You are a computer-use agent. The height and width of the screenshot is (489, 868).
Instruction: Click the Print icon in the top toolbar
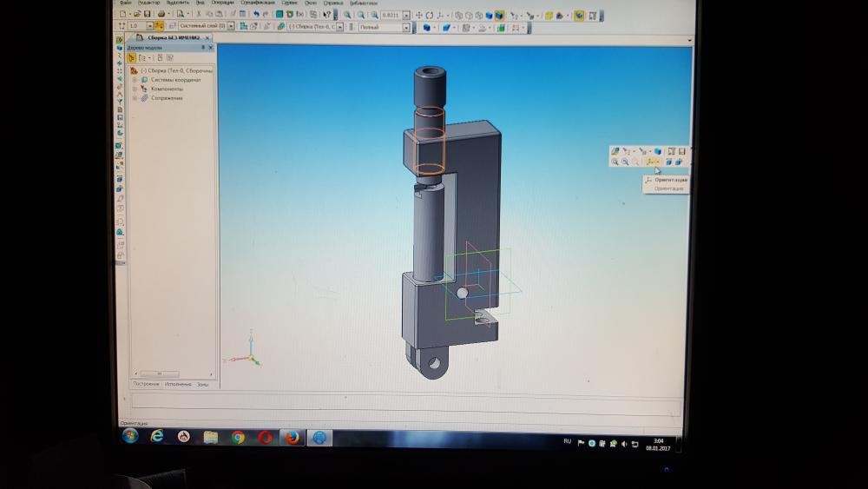click(x=160, y=14)
